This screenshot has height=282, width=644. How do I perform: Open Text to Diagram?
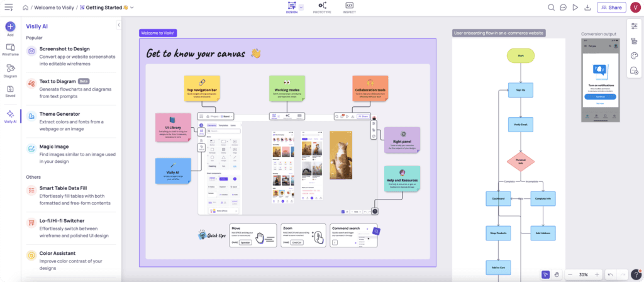tap(72, 89)
